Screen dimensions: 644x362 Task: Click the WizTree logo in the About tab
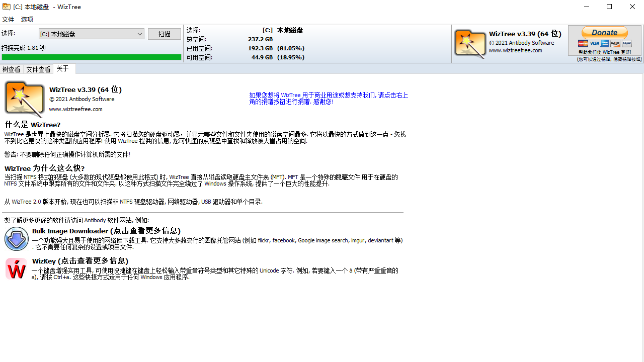coord(24,98)
